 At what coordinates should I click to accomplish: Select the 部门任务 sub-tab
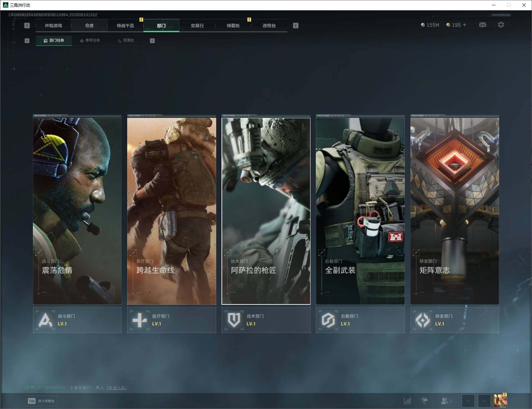pyautogui.click(x=54, y=41)
